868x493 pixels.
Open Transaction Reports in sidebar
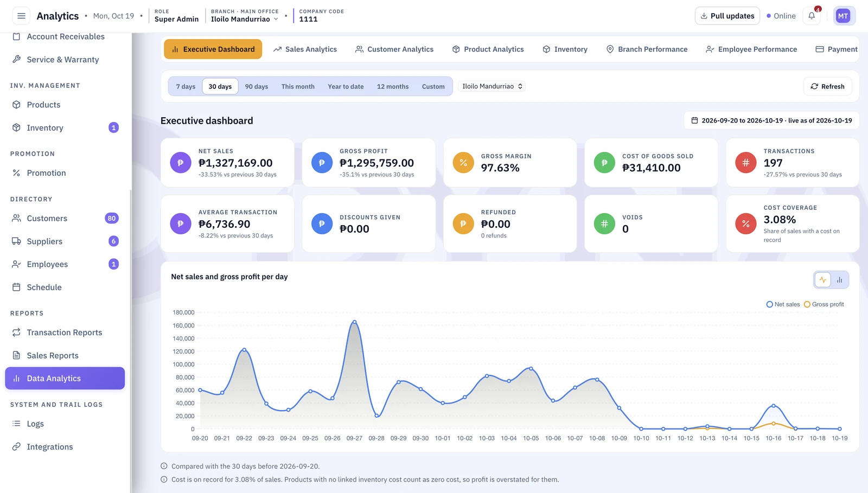click(65, 332)
